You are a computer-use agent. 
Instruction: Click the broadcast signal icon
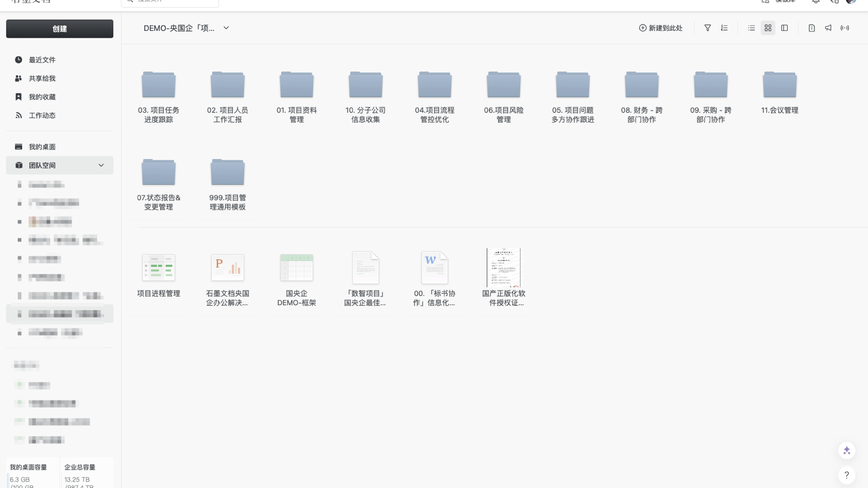845,28
